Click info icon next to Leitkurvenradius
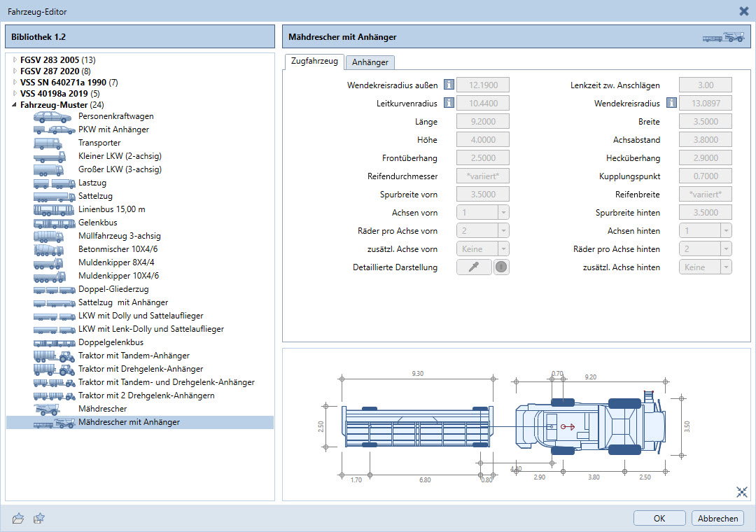 point(449,103)
